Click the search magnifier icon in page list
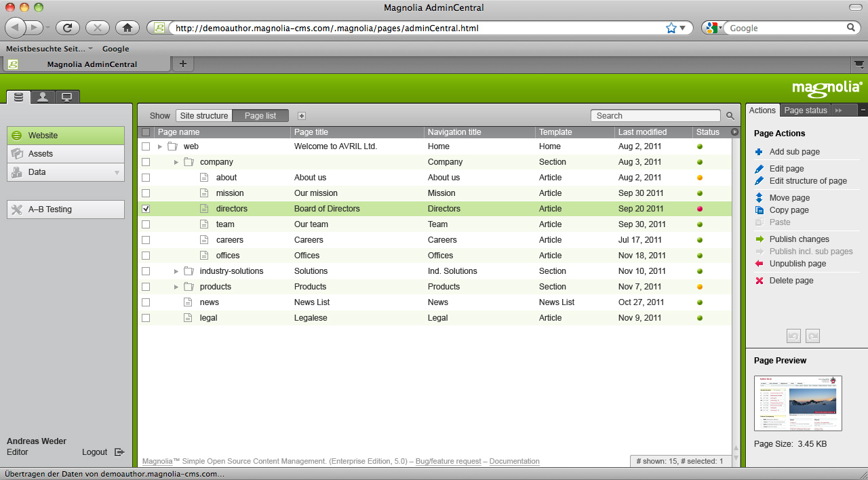Screen dimensions: 868x480 tap(730, 116)
